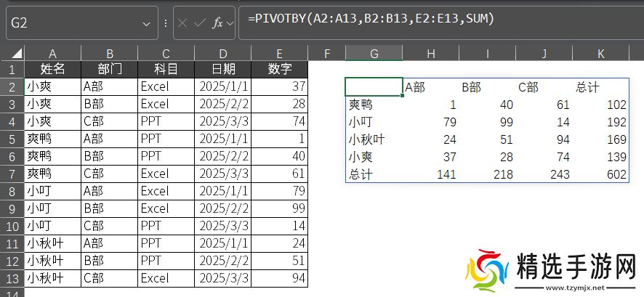The image size is (644, 297).
Task: Expand the chevron next to the fx icon
Action: 230,23
